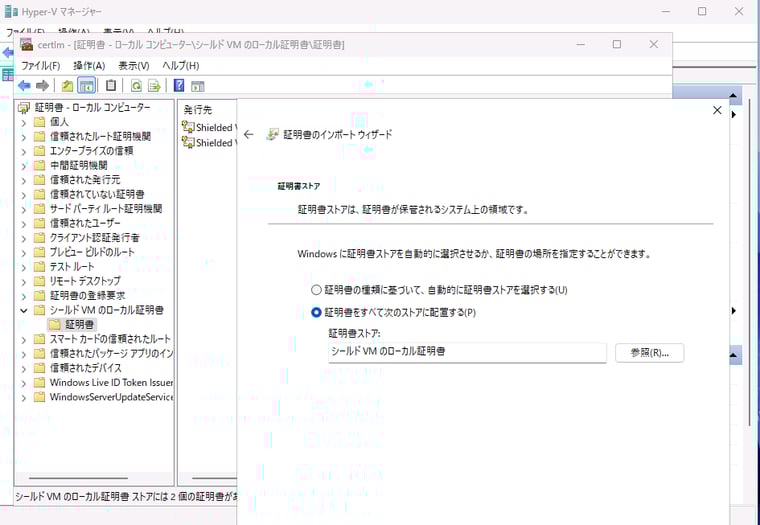Maximize the certlm window

point(617,44)
